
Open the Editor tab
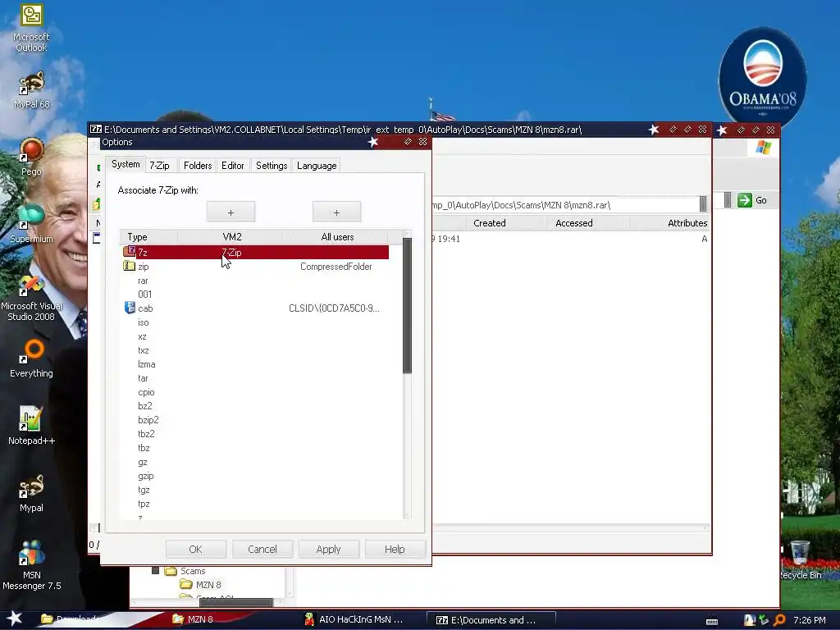click(x=232, y=166)
